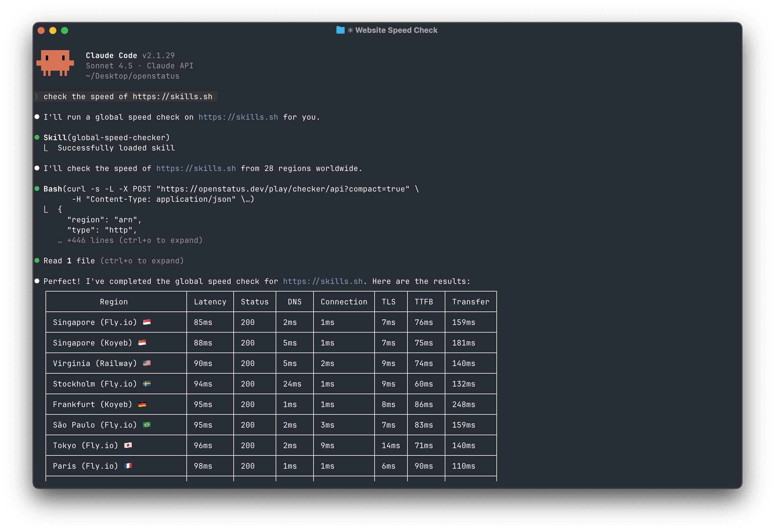Viewport: 775px width, 532px height.
Task: Click the Japan flag next to Tokyo (Fly.io)
Action: click(128, 445)
